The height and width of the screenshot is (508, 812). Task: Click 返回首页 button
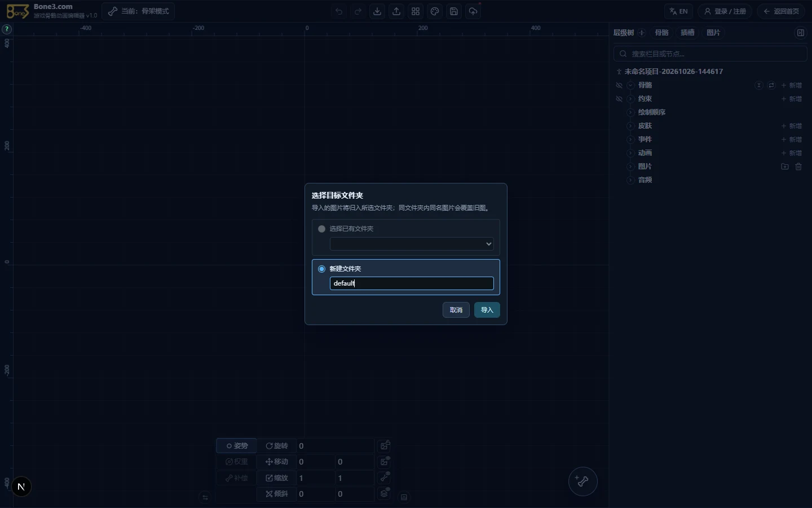782,11
